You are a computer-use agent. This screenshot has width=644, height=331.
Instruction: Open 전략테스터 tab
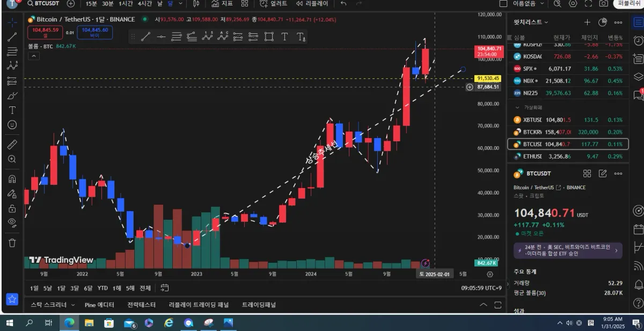click(x=141, y=305)
